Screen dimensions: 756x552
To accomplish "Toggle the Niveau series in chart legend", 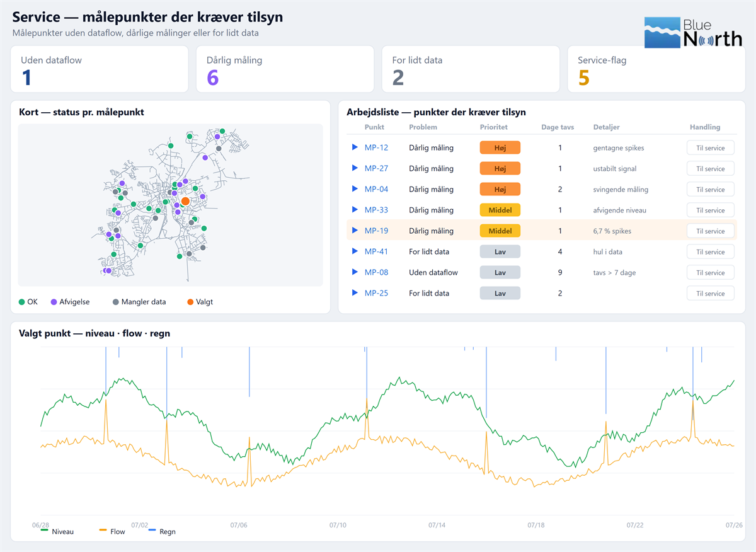I will pos(57,532).
